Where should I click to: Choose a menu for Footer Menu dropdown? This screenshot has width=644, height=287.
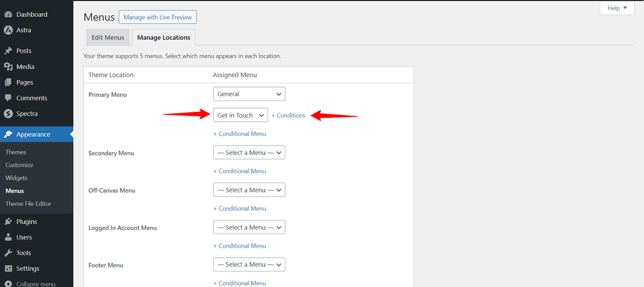point(249,264)
